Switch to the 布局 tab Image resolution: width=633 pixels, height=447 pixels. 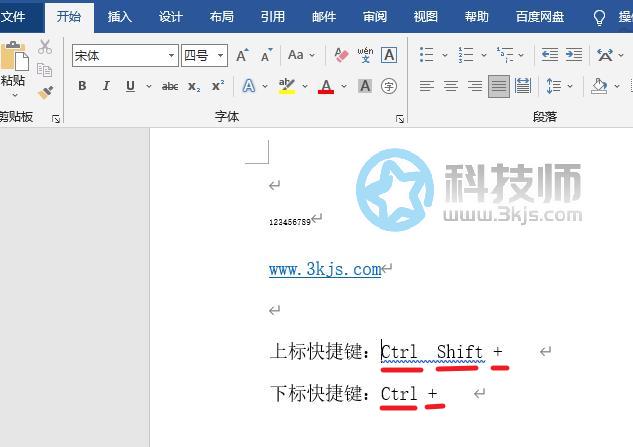pyautogui.click(x=222, y=17)
